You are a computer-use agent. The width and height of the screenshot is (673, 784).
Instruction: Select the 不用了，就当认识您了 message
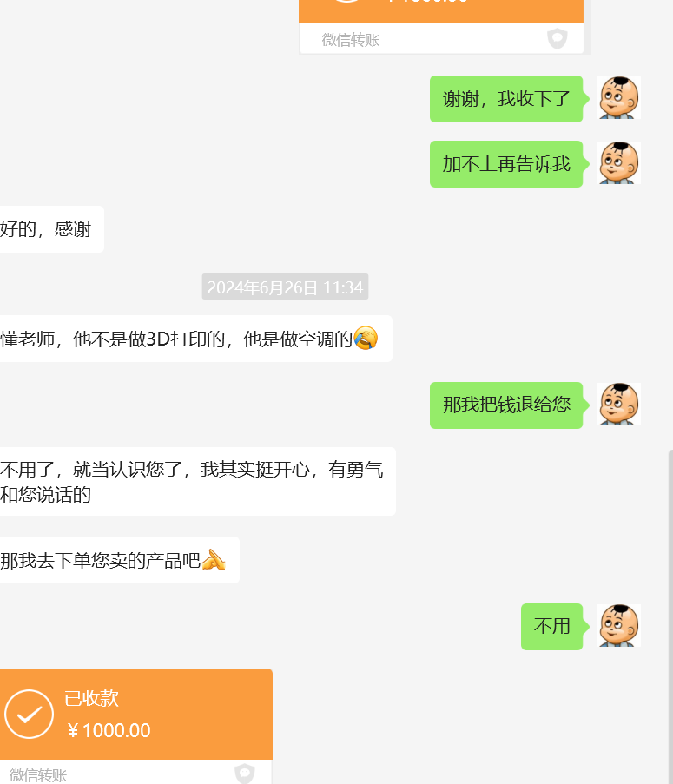pos(198,482)
